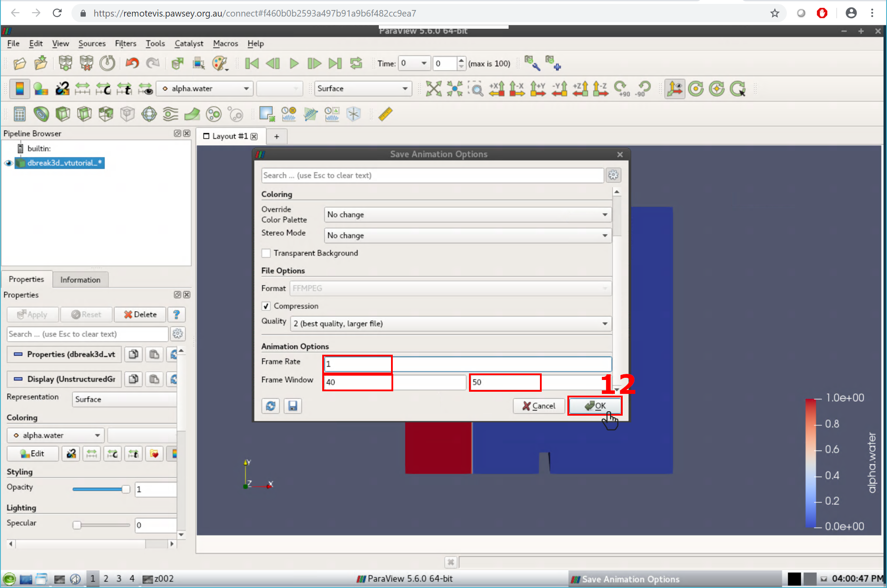Click the dialog search text box
This screenshot has height=588, width=887.
click(x=432, y=175)
